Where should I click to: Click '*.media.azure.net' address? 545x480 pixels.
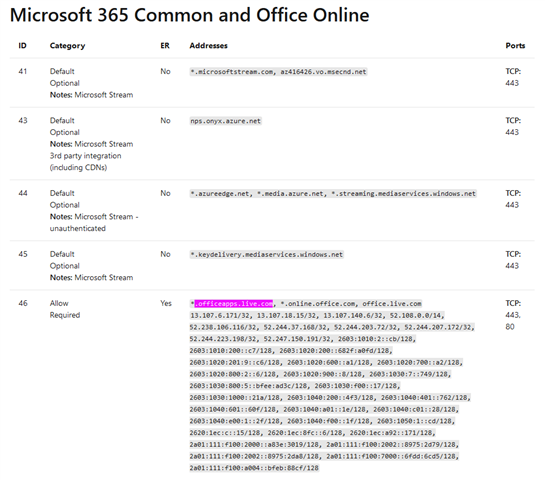[290, 194]
